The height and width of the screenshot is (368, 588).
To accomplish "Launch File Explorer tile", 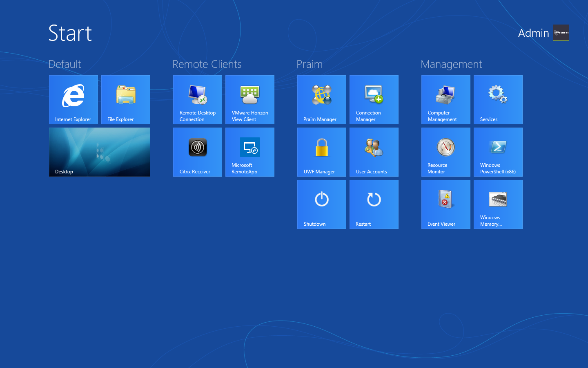I will click(126, 100).
